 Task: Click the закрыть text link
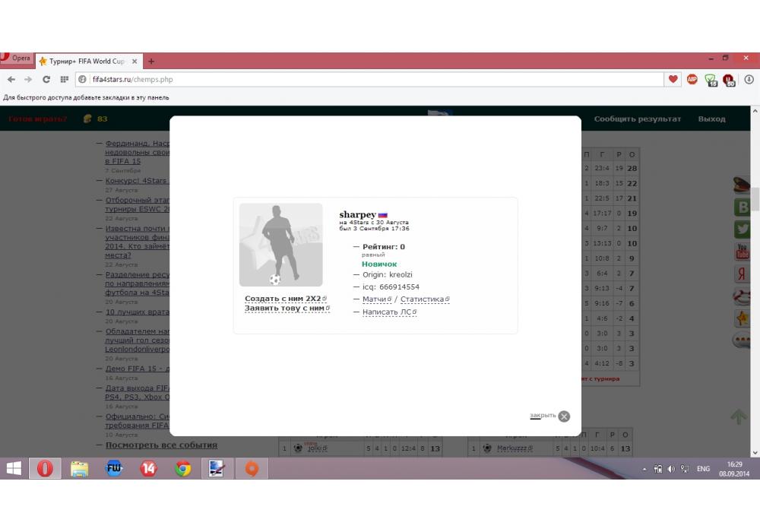(x=543, y=416)
